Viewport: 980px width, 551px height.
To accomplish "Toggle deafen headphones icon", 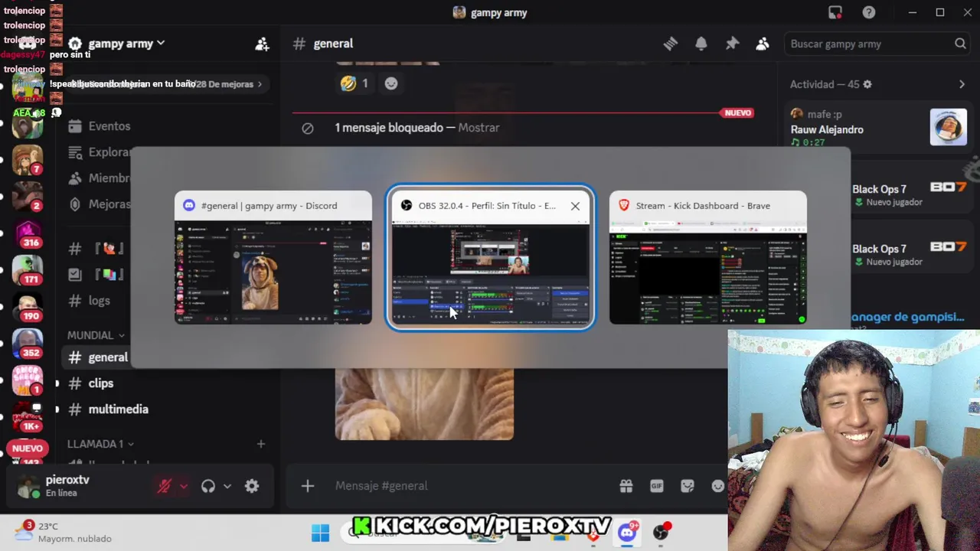I will 208,486.
